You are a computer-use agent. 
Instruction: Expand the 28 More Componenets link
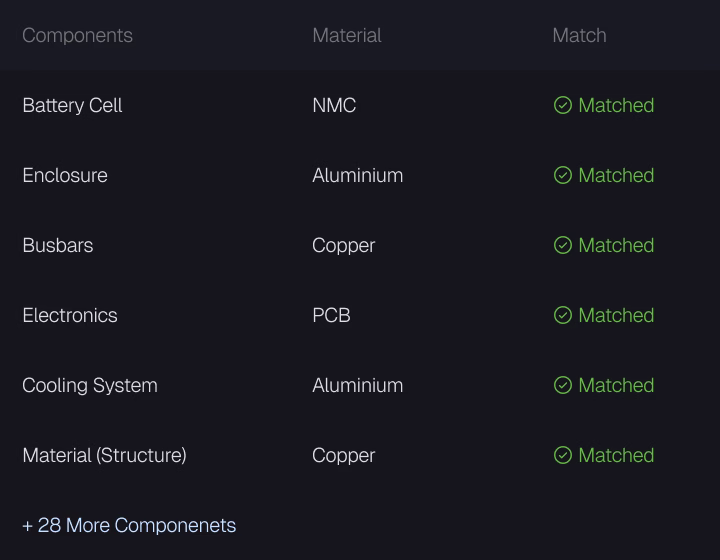click(129, 526)
